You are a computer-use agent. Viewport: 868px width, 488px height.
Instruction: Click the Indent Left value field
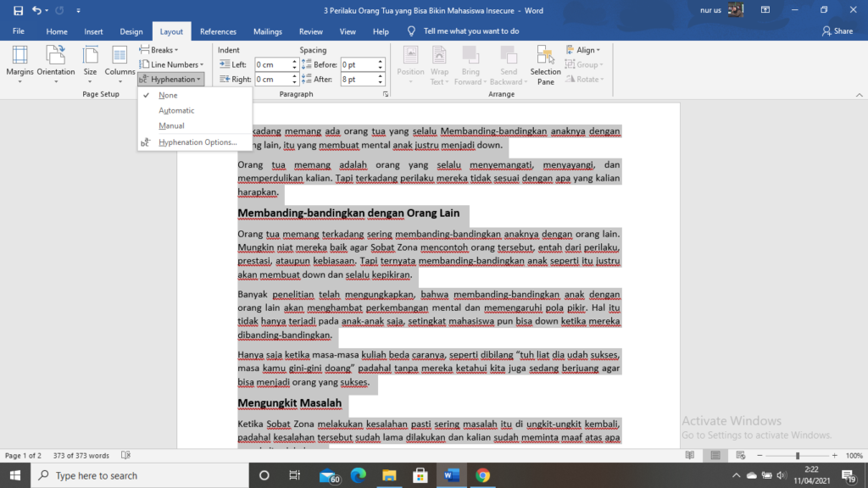pos(272,64)
